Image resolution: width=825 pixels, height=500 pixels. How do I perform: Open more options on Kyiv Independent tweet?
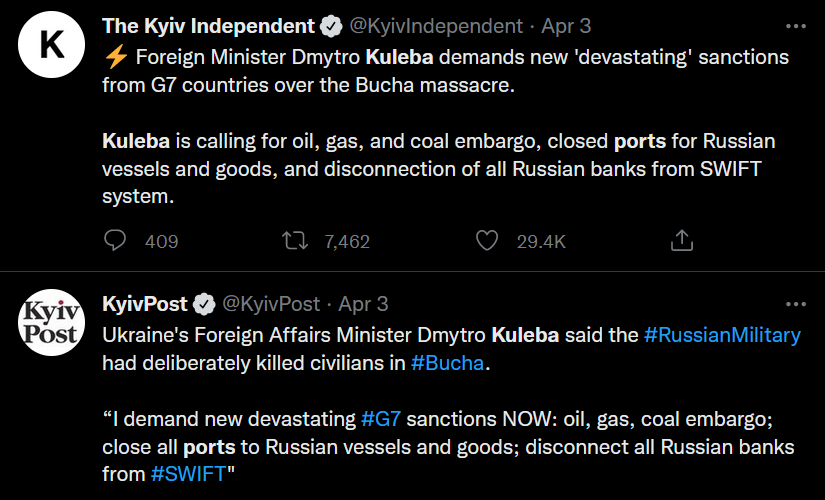click(x=796, y=26)
